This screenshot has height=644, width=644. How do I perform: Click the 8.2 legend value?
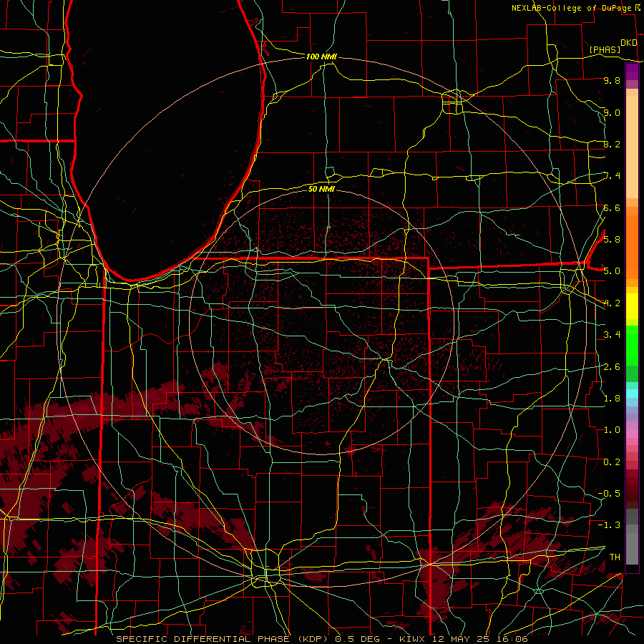612,144
